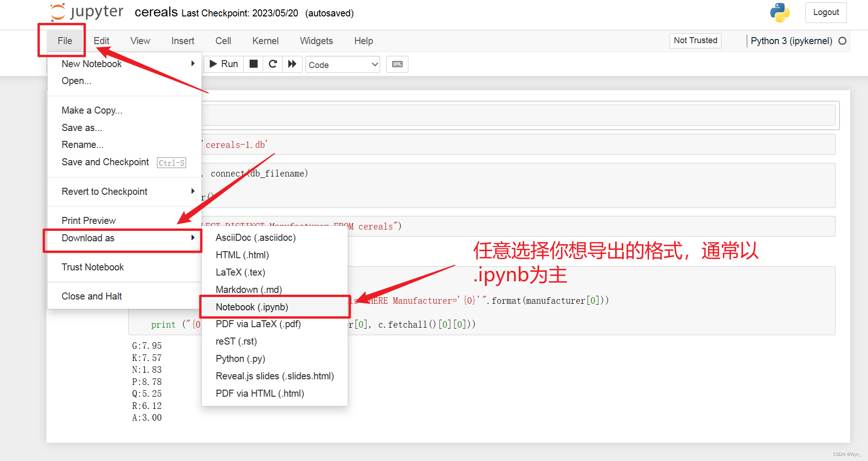
Task: Expand the New Notebook submenu
Action: [125, 64]
